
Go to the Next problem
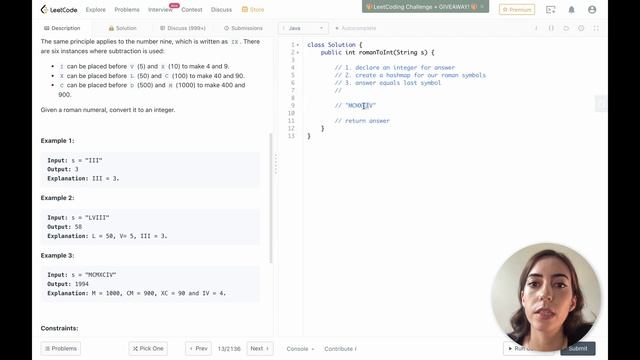click(x=260, y=349)
